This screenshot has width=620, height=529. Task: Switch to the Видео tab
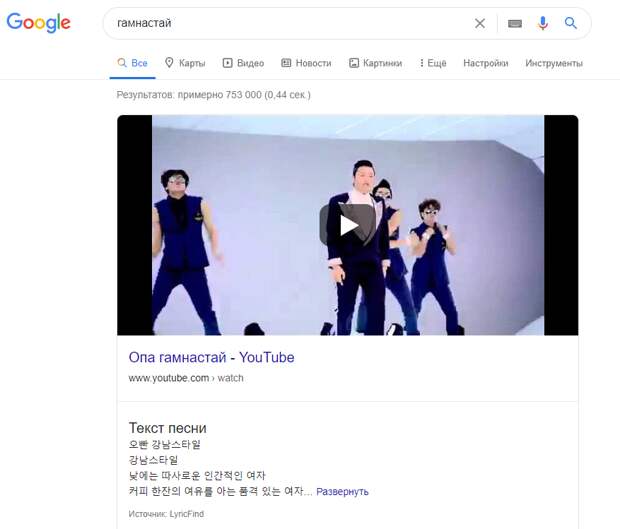(243, 63)
